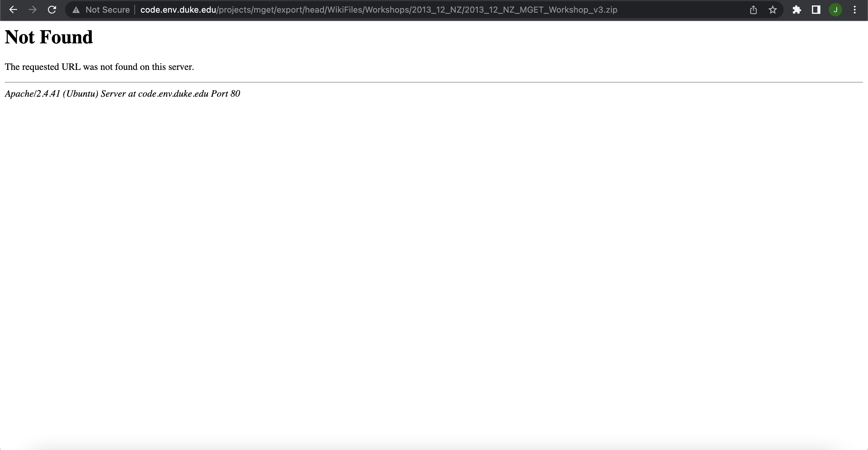This screenshot has height=450, width=868.
Task: Click the forward navigation arrow
Action: [33, 10]
